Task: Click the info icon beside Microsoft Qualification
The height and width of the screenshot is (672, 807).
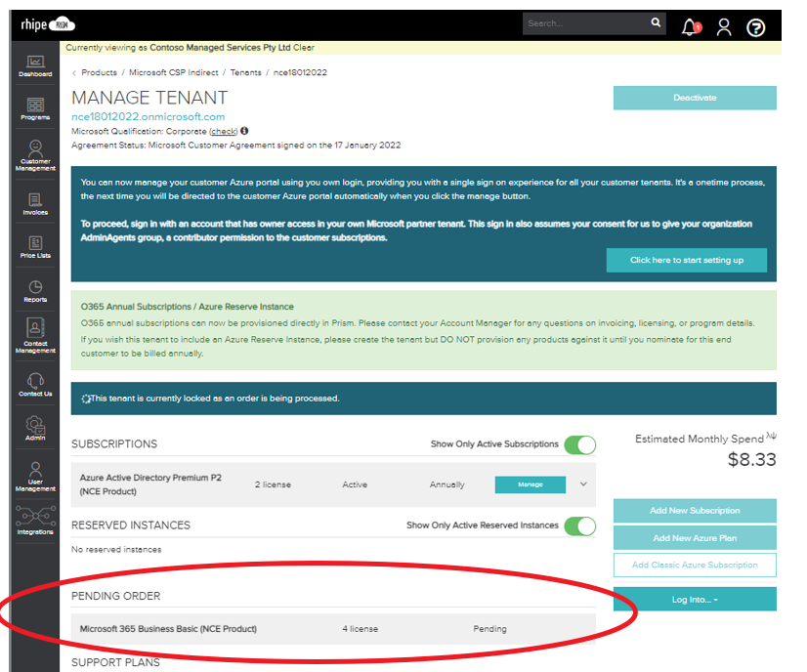Action: [244, 131]
